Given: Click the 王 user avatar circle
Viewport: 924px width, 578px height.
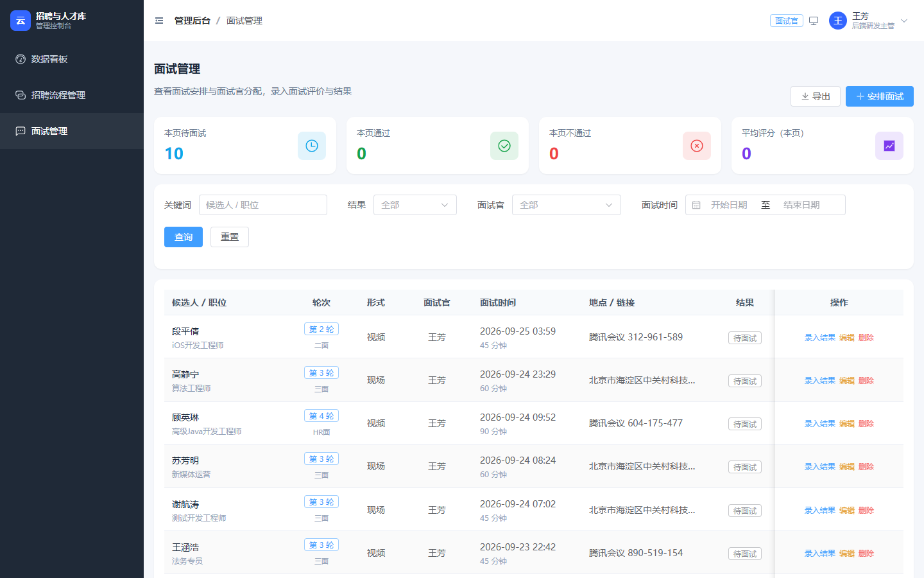Looking at the screenshot, I should (x=838, y=21).
